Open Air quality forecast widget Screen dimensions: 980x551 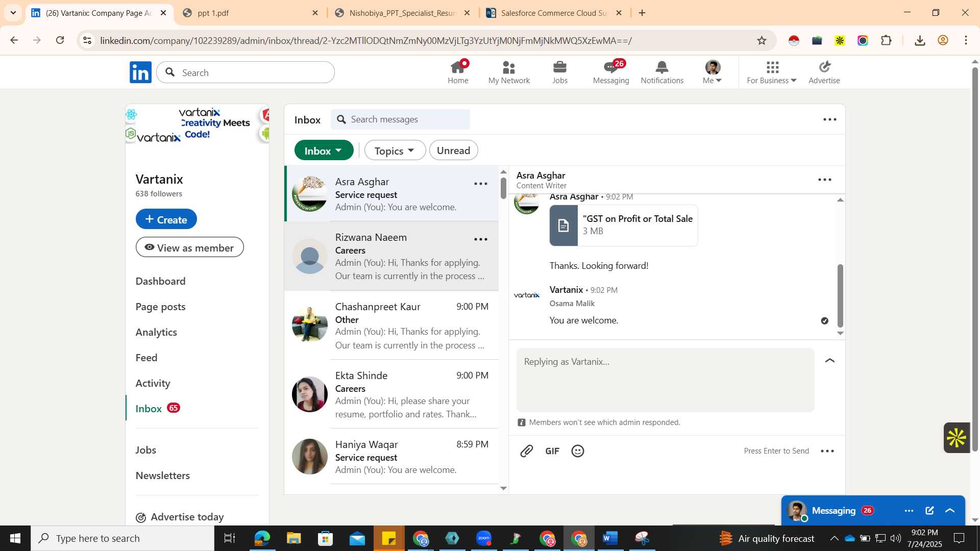click(x=767, y=538)
